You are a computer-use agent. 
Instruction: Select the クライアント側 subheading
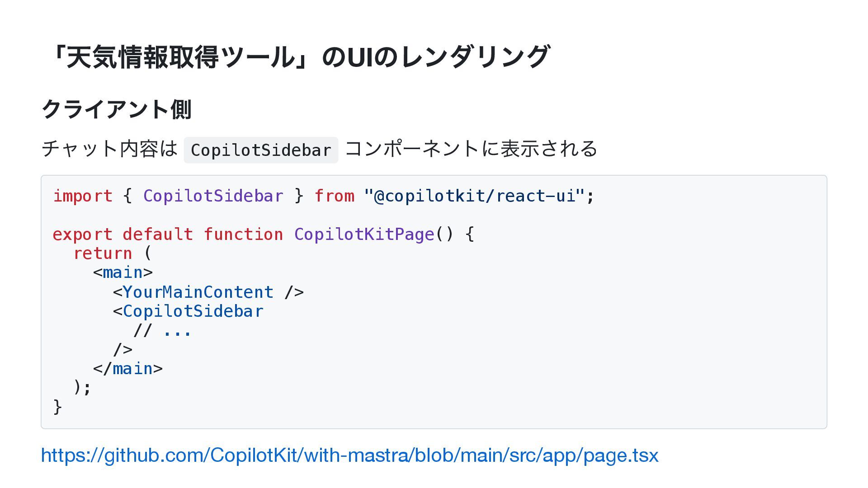coord(117,109)
